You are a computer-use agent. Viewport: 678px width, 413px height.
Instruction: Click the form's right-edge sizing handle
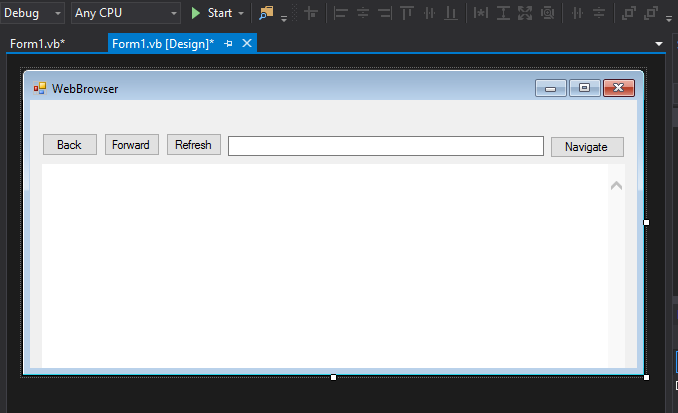click(x=646, y=222)
